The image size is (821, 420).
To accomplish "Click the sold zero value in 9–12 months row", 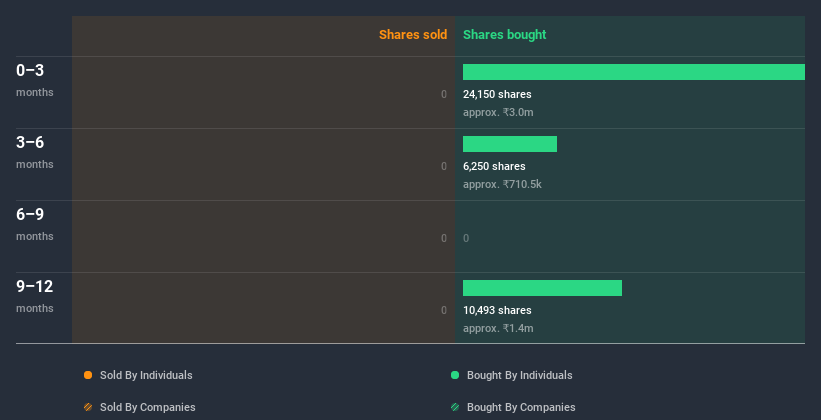I will (x=444, y=310).
